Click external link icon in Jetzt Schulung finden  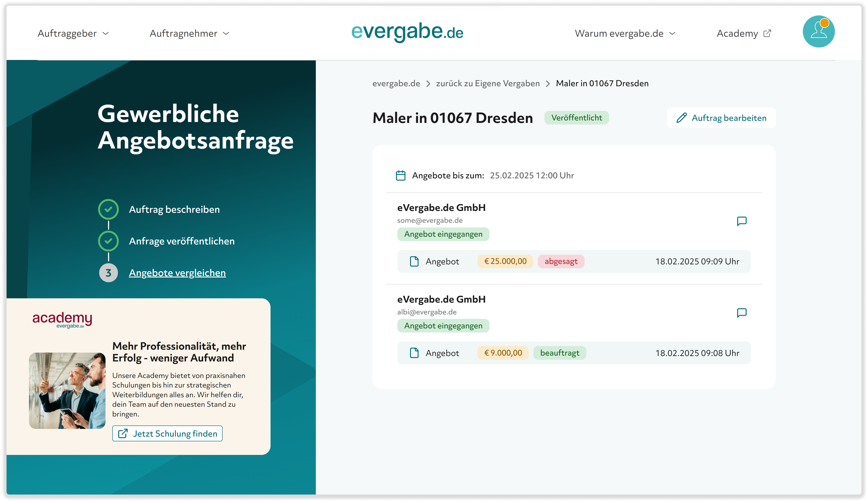123,433
